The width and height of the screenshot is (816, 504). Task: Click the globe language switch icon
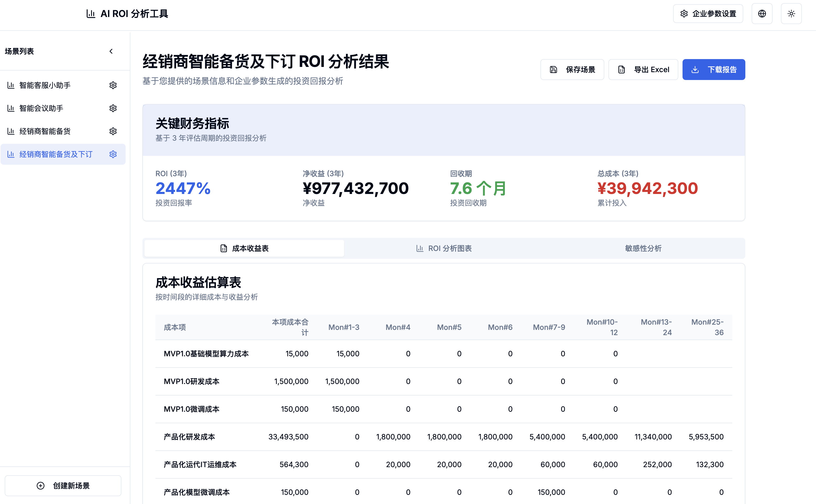coord(762,14)
